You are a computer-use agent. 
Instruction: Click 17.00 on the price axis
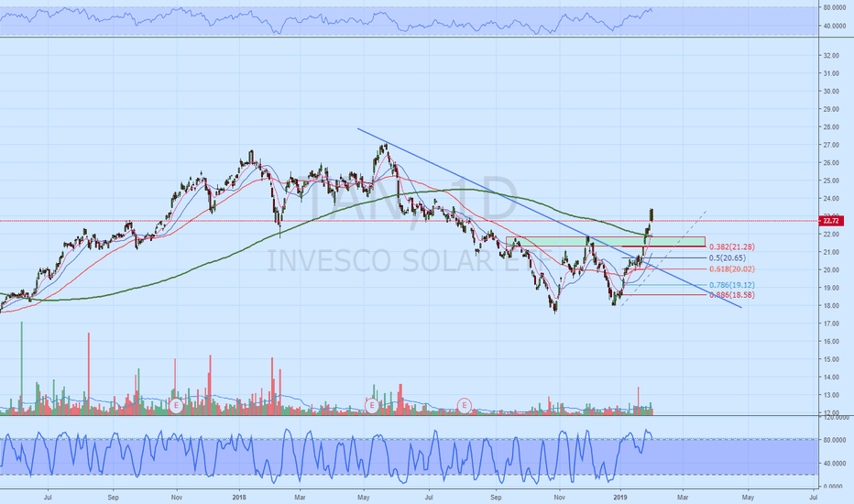pyautogui.click(x=831, y=323)
